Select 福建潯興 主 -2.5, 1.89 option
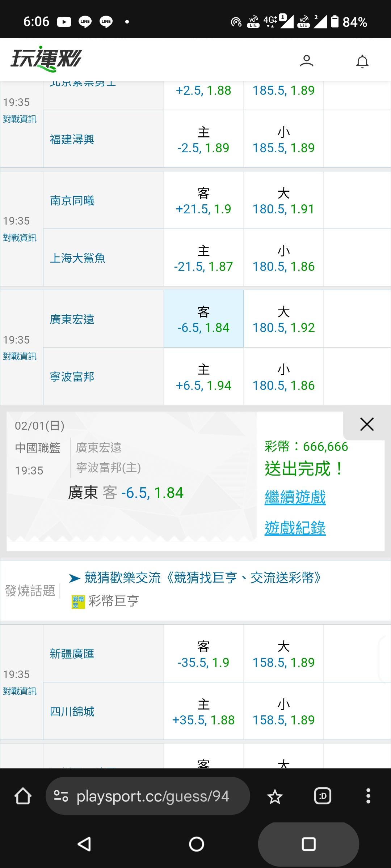The image size is (391, 868). pos(203,139)
